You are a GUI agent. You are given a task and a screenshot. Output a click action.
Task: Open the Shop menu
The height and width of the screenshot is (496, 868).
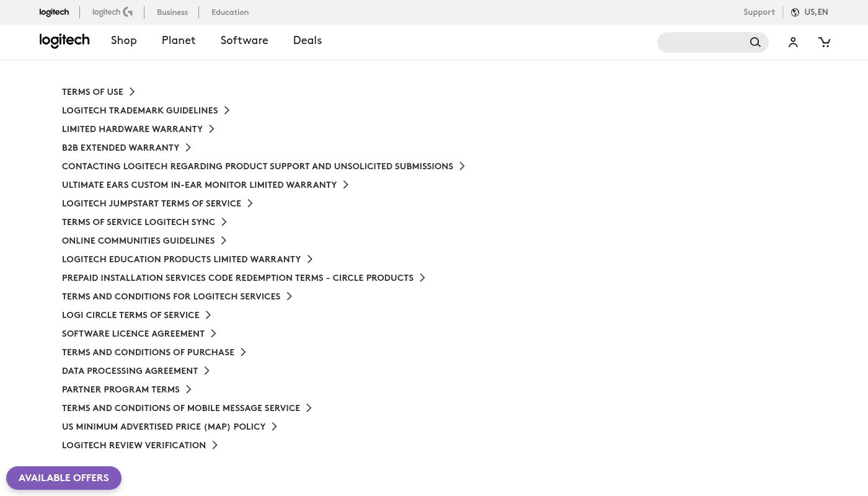click(x=123, y=41)
